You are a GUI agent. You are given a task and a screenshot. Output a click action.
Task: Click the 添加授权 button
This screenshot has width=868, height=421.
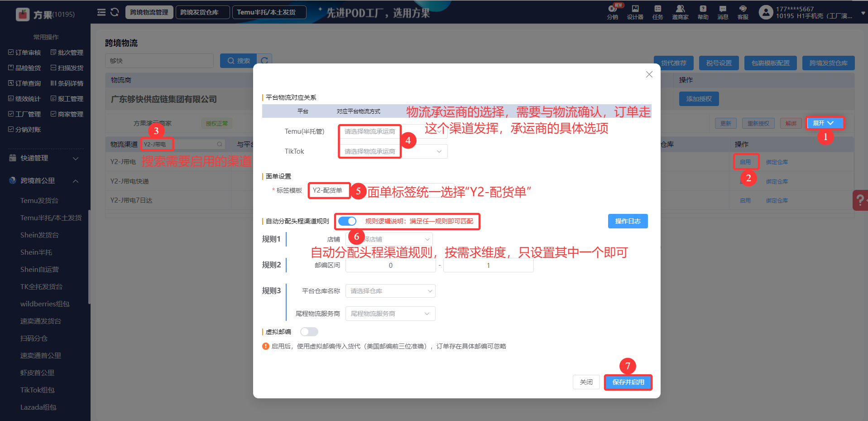(x=699, y=99)
